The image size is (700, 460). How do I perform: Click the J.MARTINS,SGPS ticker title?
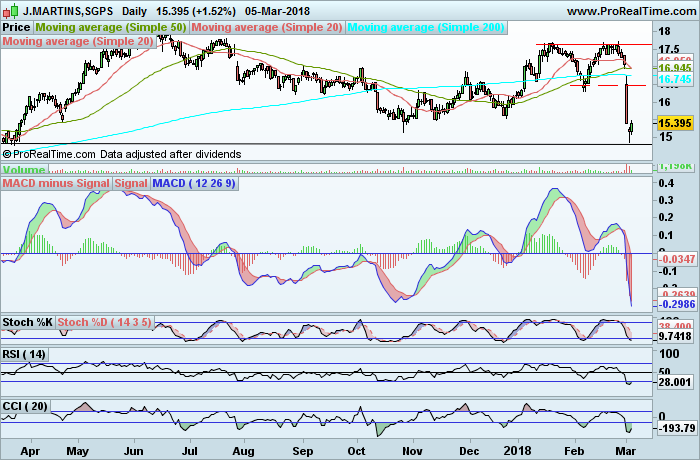pyautogui.click(x=68, y=11)
